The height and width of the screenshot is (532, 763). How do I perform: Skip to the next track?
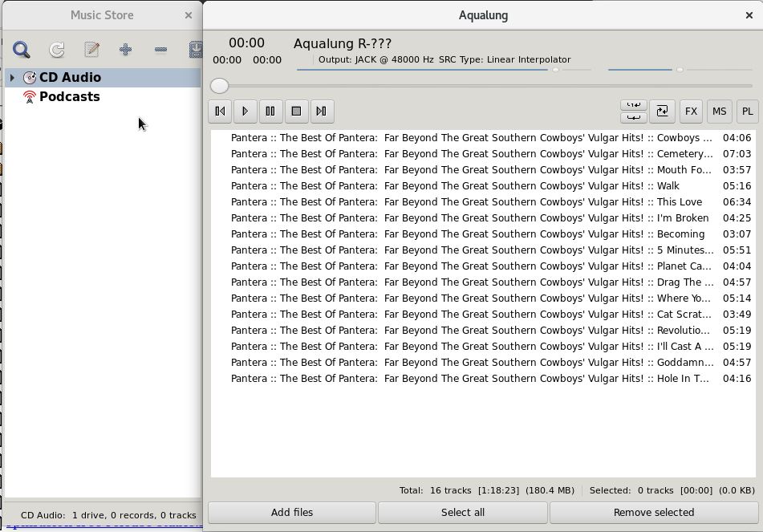pyautogui.click(x=322, y=112)
